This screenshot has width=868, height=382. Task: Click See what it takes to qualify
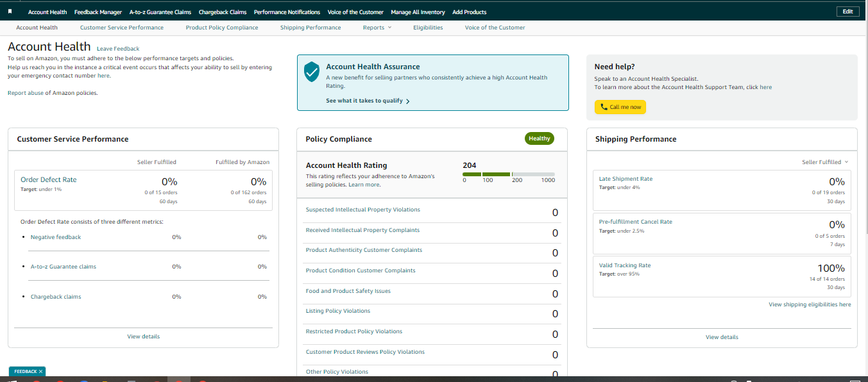point(364,101)
